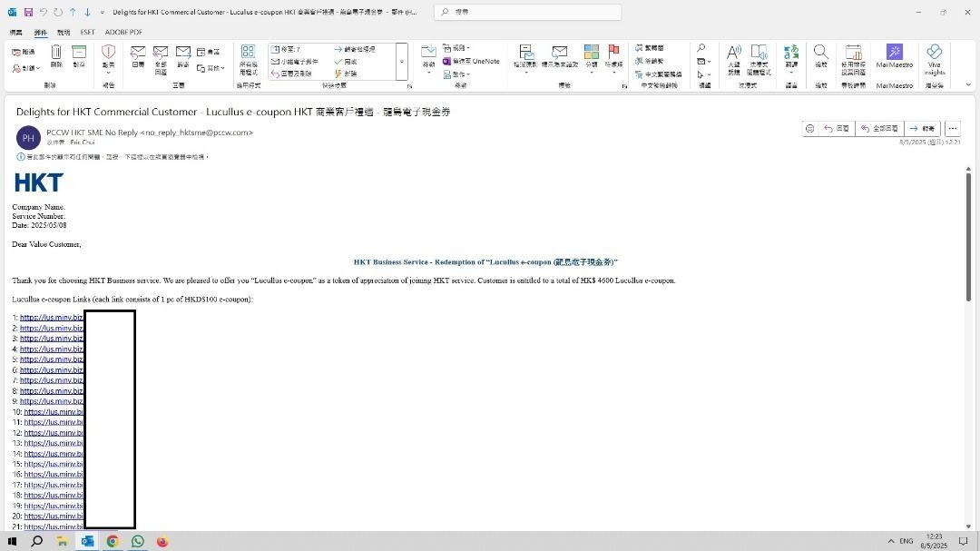Click the Forward button in message header
The width and height of the screenshot is (980, 551).
[922, 128]
